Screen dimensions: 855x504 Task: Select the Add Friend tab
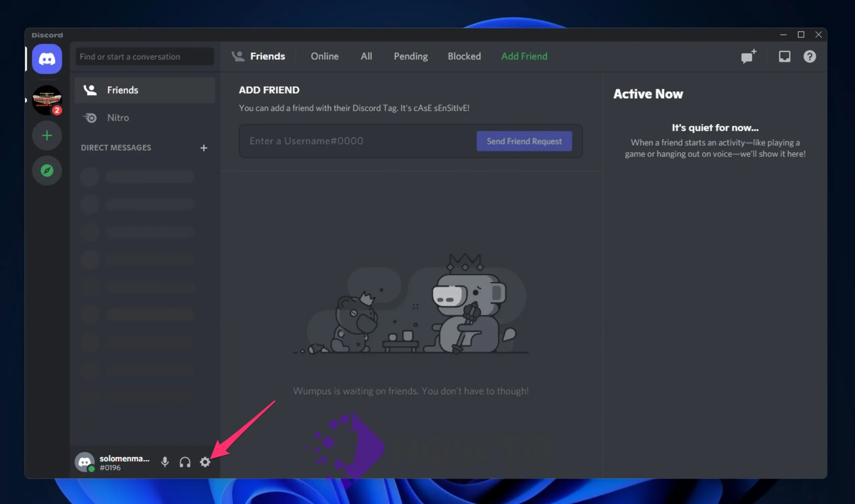pos(524,56)
